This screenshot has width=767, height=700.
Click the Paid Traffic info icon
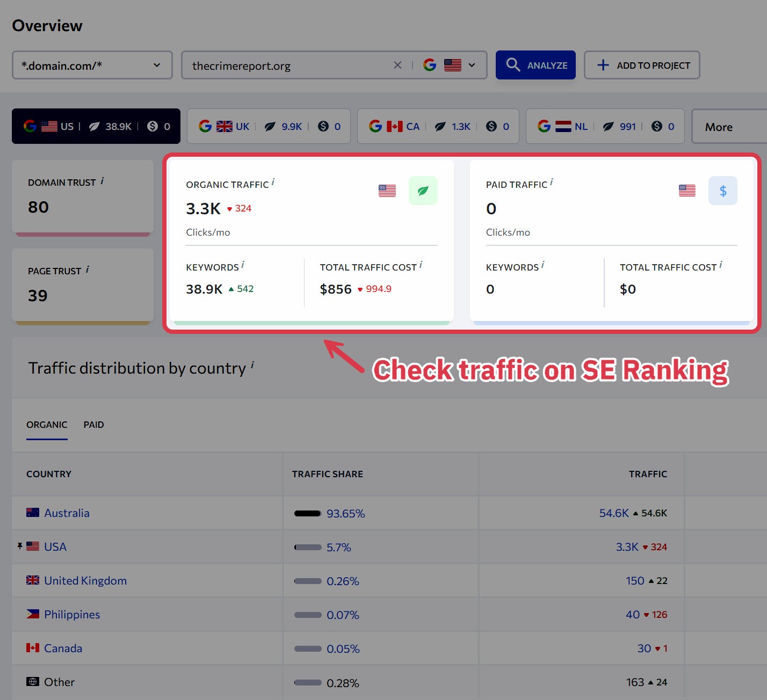tap(552, 183)
